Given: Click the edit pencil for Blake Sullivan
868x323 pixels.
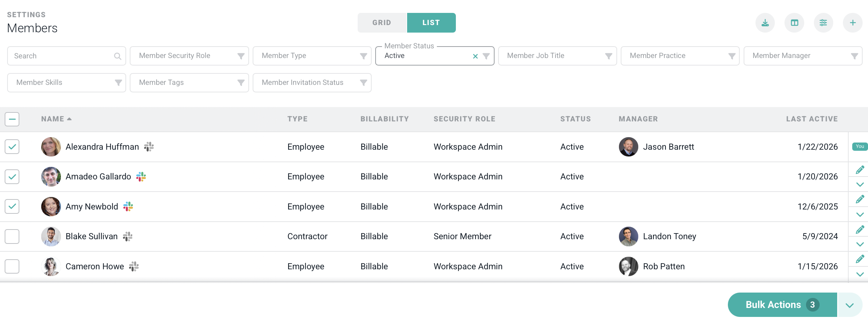Looking at the screenshot, I should (860, 230).
